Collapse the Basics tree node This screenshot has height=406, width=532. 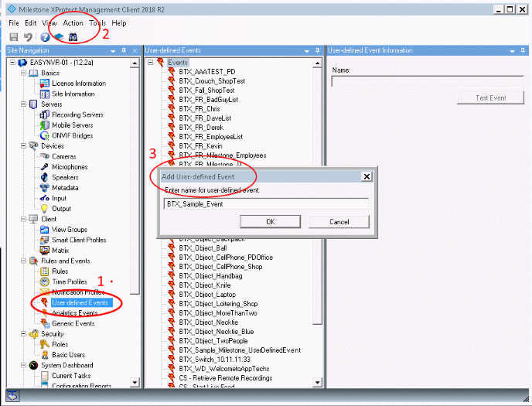23,73
